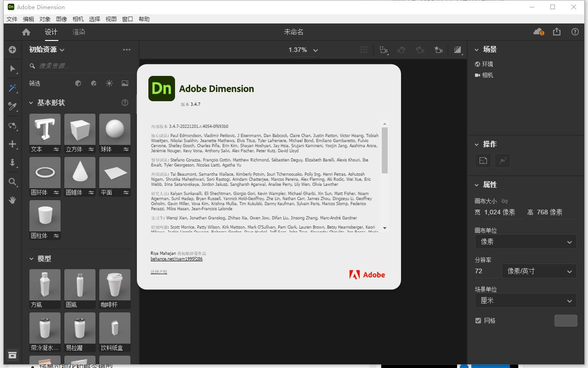Select the Dolly camera tool

point(12,163)
